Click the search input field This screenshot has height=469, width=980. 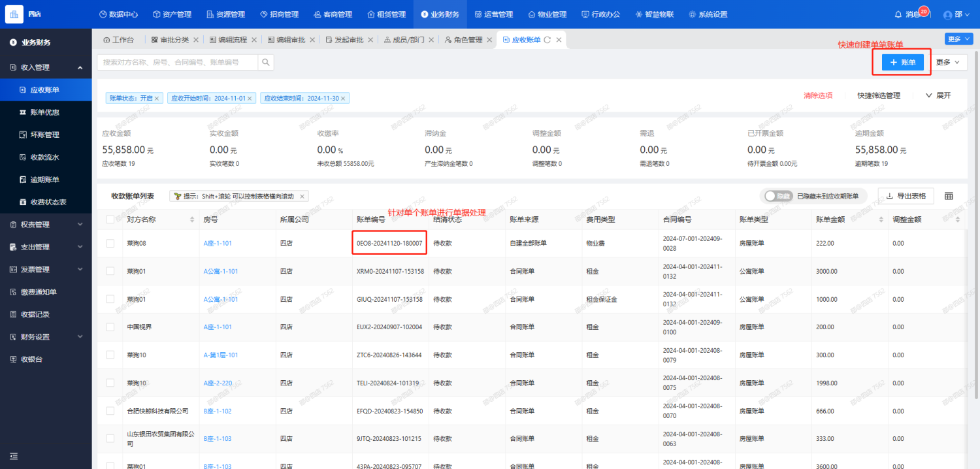[x=177, y=63]
